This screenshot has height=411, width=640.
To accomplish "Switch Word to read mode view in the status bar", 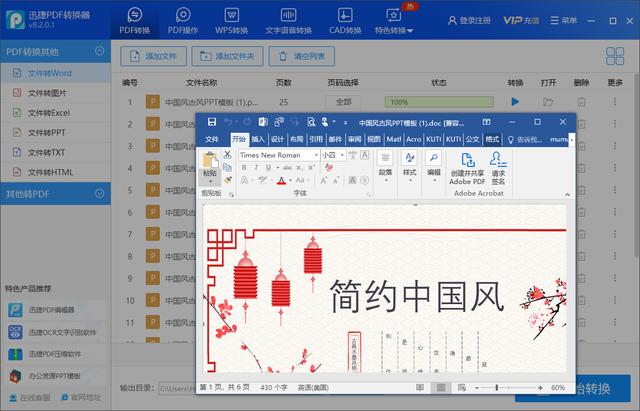I will (x=420, y=387).
